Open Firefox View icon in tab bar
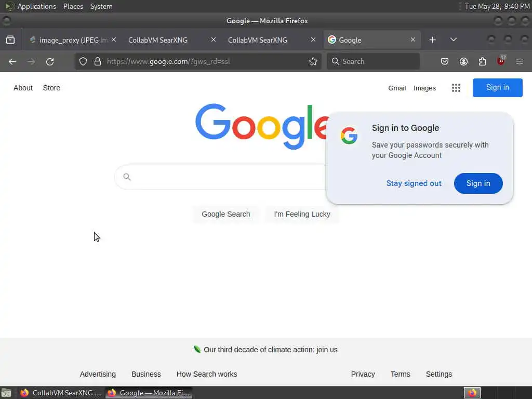The width and height of the screenshot is (532, 399). pos(10,40)
